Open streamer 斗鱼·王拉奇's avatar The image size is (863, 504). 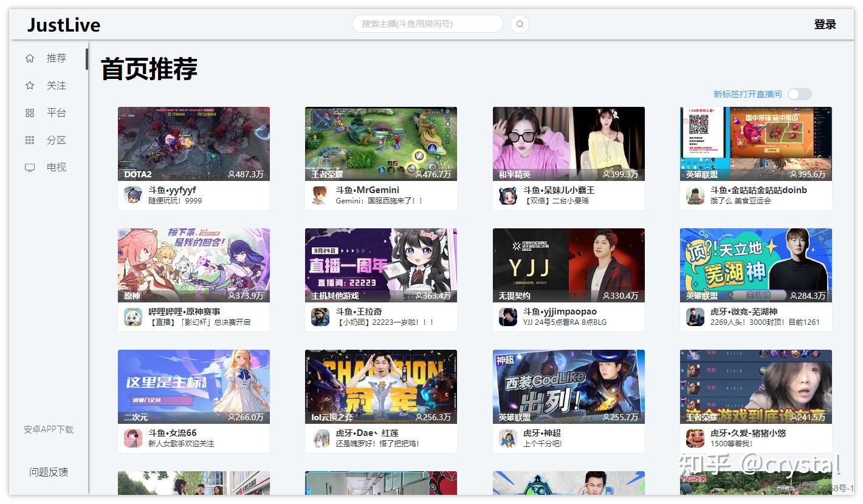[x=320, y=317]
